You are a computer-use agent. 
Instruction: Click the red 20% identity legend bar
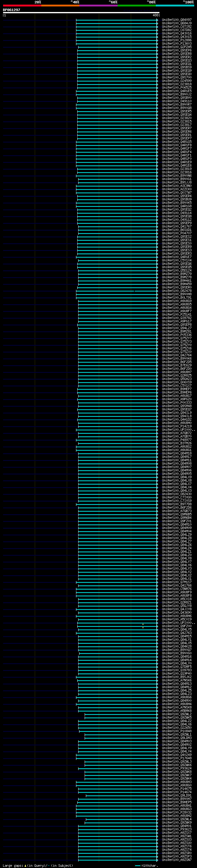point(22,6)
